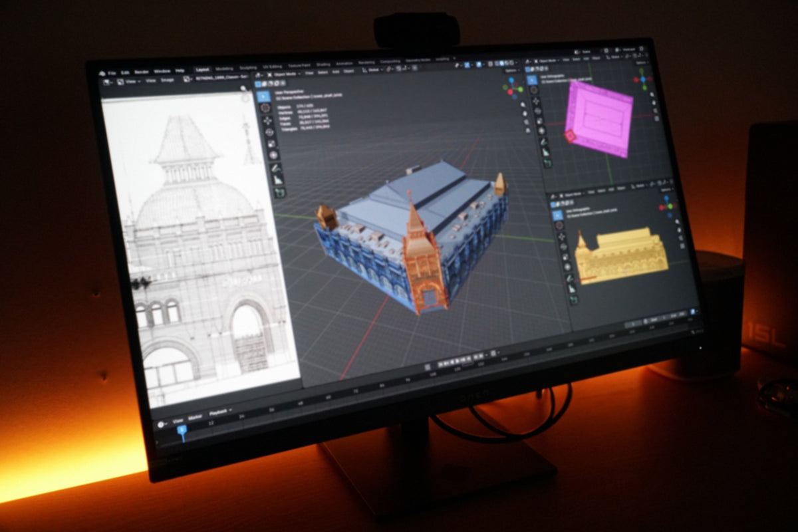798x532 pixels.
Task: Switch to the Modeling workspace tab
Action: pos(224,68)
